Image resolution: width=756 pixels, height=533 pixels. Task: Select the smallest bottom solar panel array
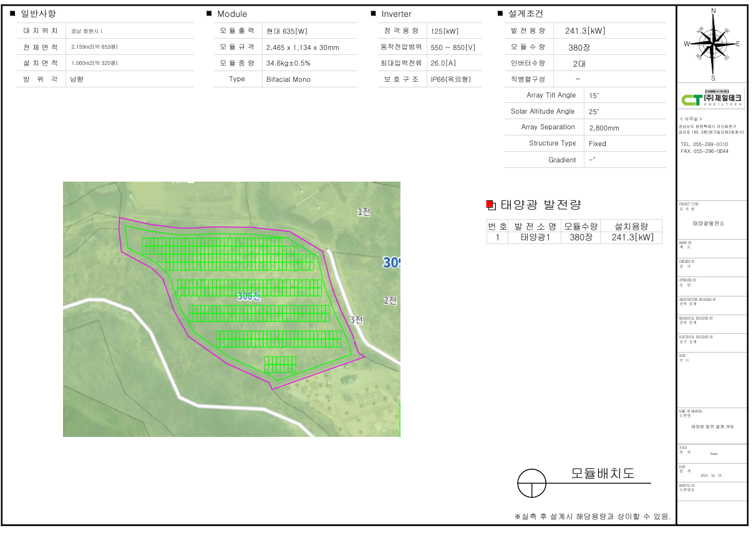click(279, 364)
